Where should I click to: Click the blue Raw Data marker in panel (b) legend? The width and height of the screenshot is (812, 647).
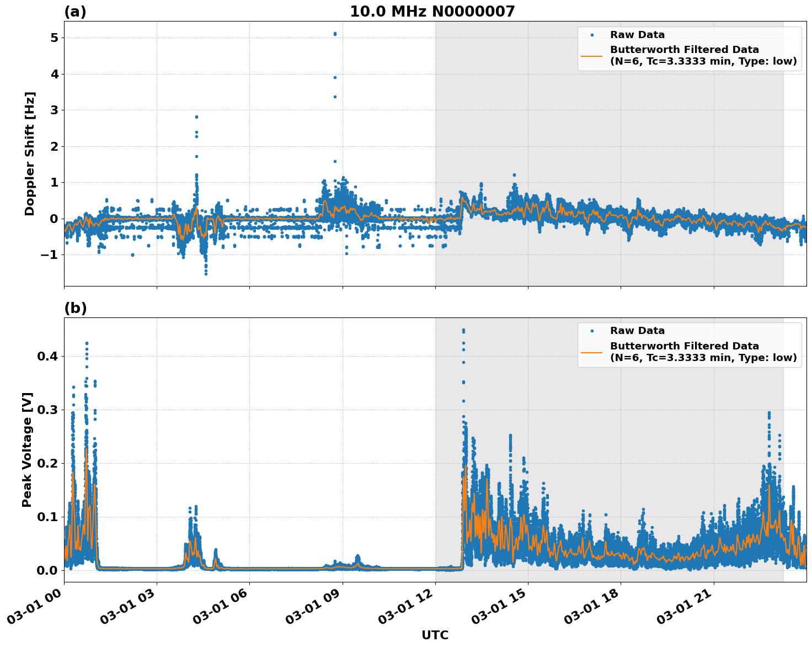(x=592, y=331)
